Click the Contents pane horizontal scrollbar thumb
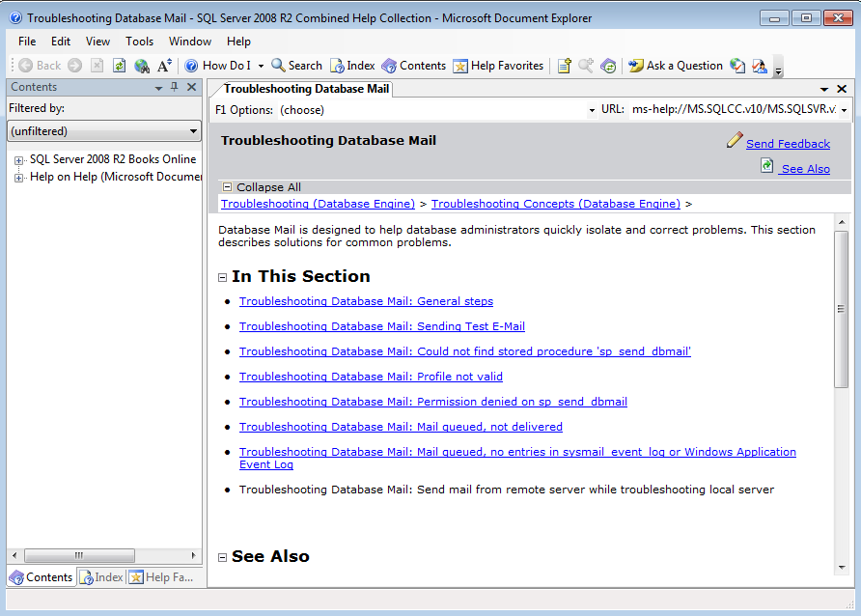Viewport: 861px width, 616px height. click(79, 555)
